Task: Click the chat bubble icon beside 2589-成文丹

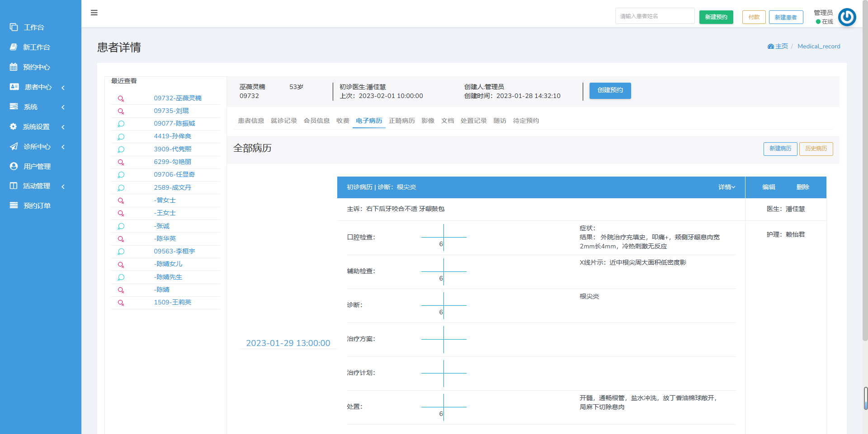Action: point(121,188)
